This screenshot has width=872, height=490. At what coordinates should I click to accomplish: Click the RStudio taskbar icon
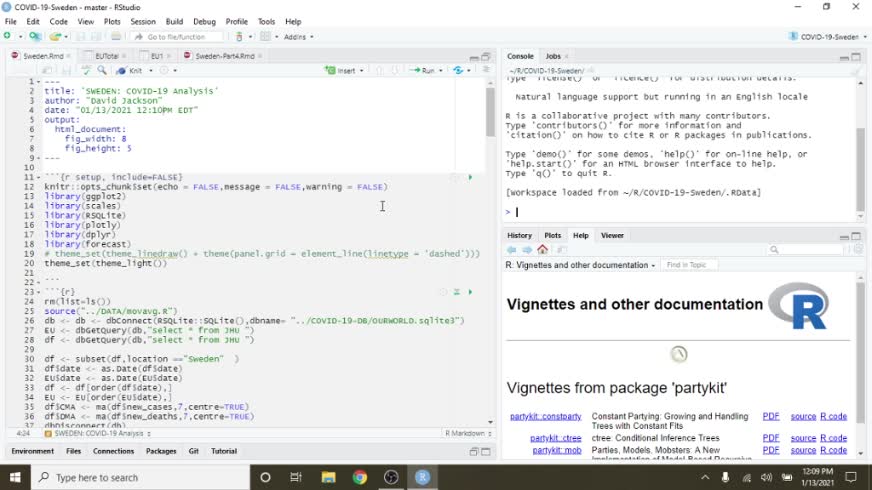[422, 477]
